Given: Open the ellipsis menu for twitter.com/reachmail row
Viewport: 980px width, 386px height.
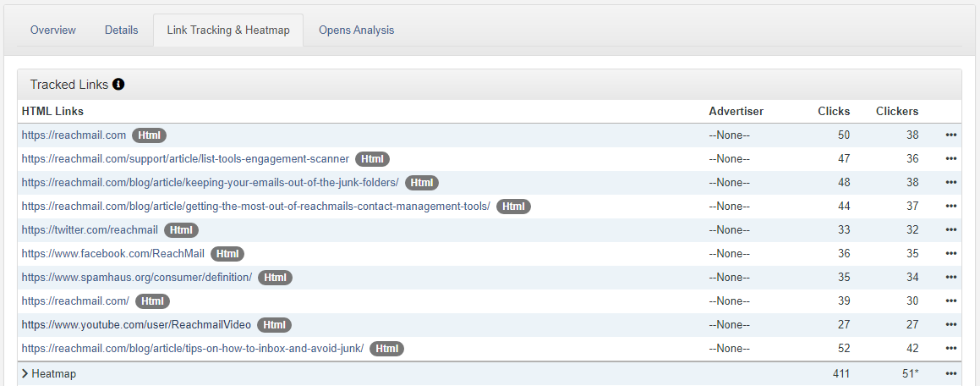Looking at the screenshot, I should (x=951, y=230).
